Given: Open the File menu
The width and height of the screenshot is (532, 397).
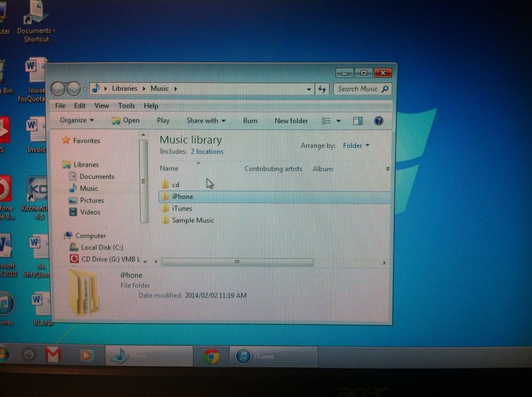Looking at the screenshot, I should click(x=60, y=106).
